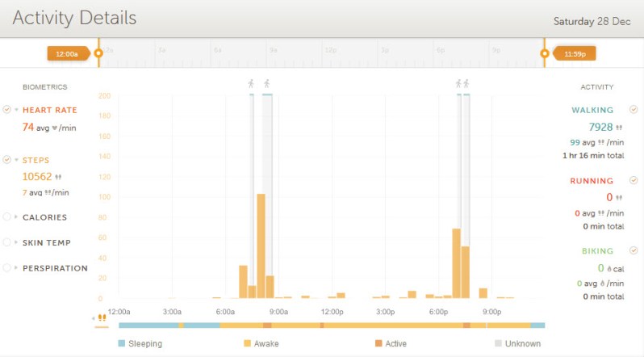
Task: Click the heart icon in heart rate average
Action: (56, 128)
